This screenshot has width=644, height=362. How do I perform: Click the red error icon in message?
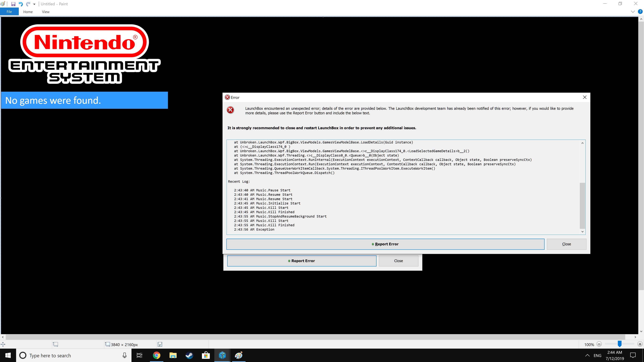(230, 110)
